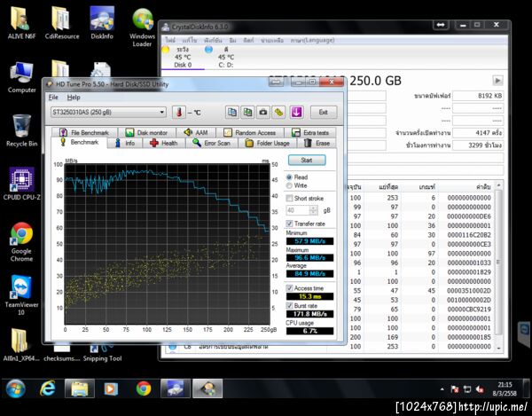Click the short stroke gB spinner arrows
Image resolution: width=532 pixels, height=416 pixels.
point(314,210)
